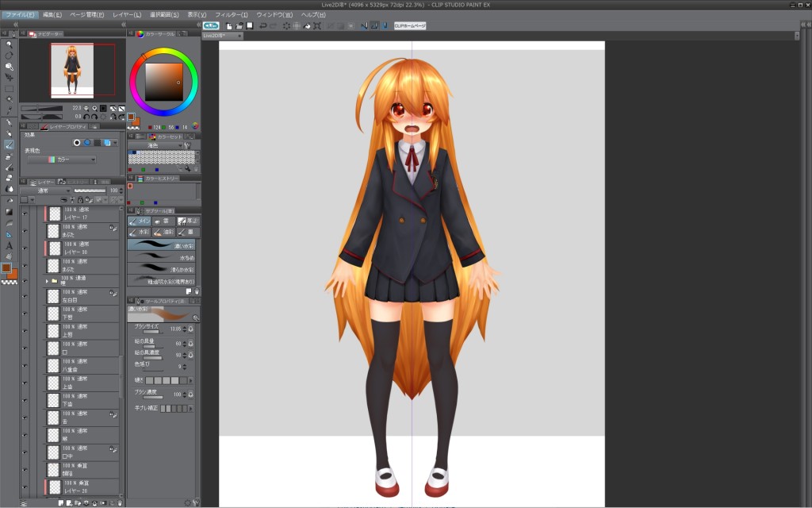Expand the 100% 通過 layer folder
Image resolution: width=812 pixels, height=508 pixels.
click(x=47, y=281)
